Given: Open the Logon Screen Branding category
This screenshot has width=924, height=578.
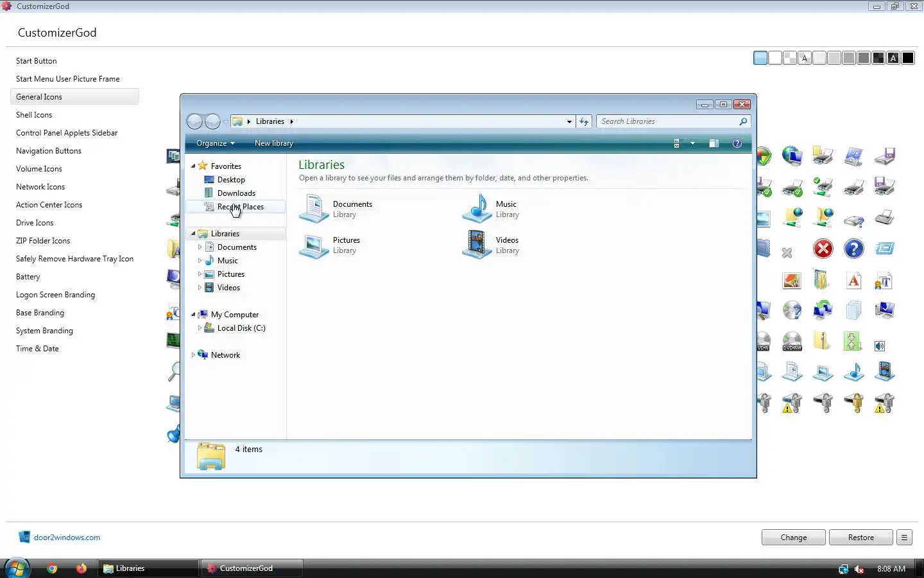Looking at the screenshot, I should pos(55,295).
